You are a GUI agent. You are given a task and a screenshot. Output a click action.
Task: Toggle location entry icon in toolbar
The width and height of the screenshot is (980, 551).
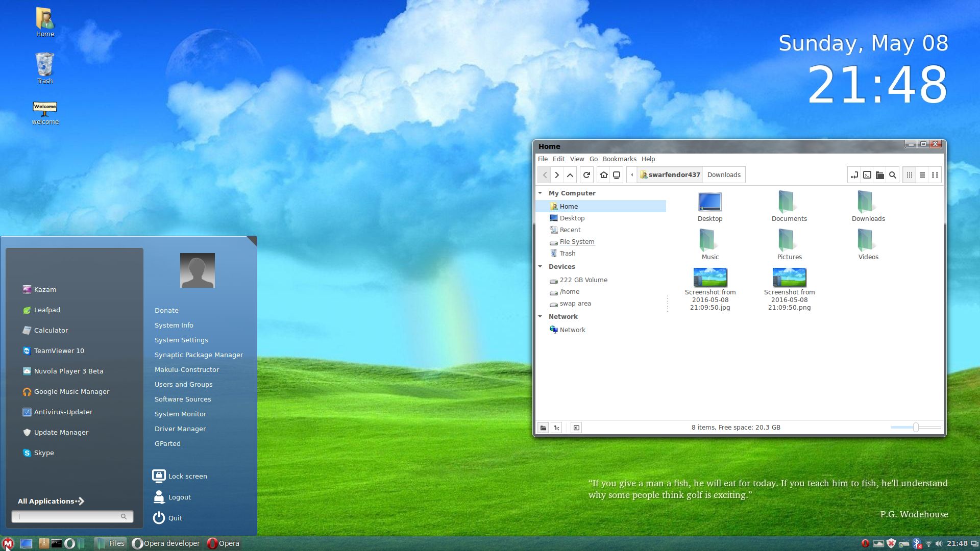(854, 175)
